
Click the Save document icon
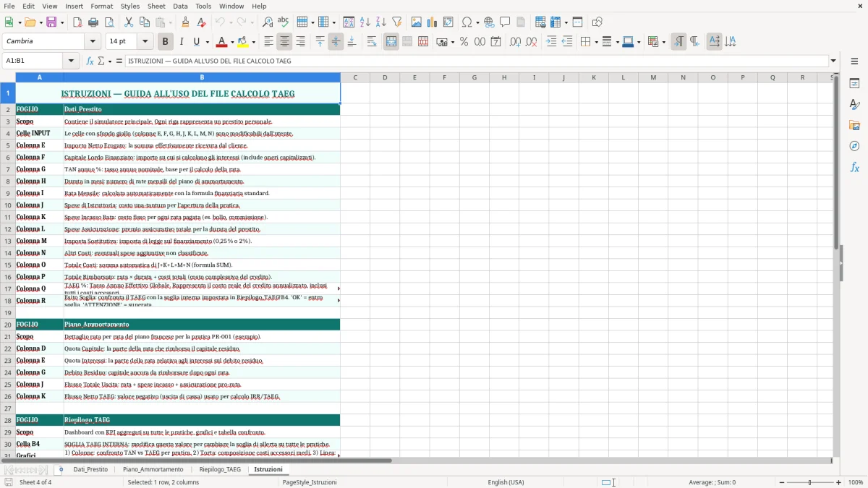pyautogui.click(x=51, y=22)
